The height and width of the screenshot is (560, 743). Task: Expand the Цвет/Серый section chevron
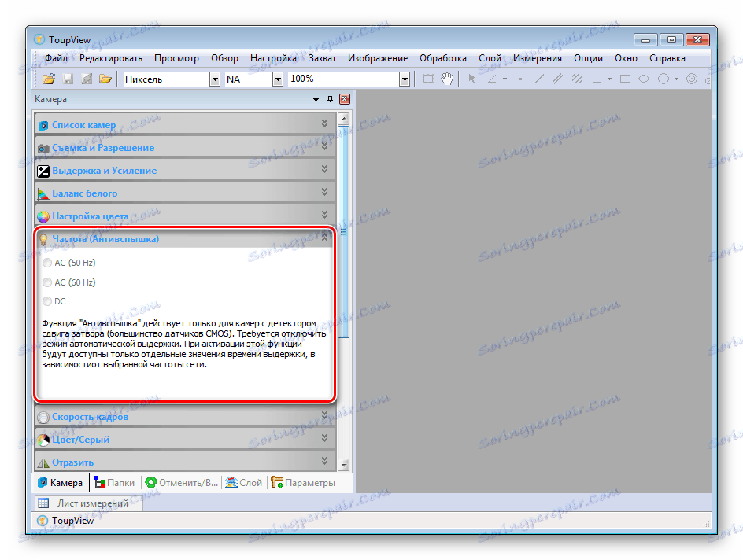coord(324,437)
